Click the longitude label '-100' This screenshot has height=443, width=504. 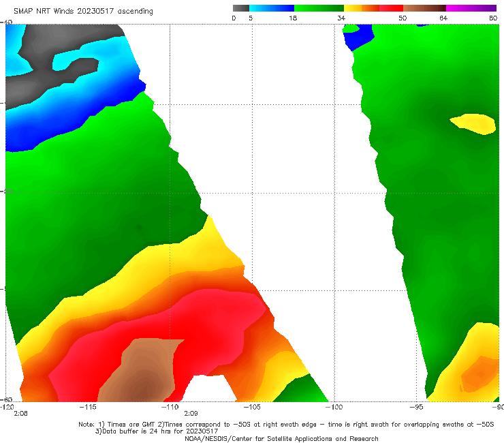coord(334,407)
